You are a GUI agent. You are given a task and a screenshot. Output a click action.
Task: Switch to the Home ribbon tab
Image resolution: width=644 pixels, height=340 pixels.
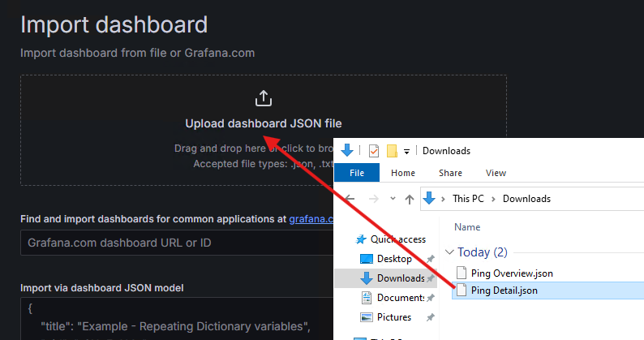tap(403, 173)
